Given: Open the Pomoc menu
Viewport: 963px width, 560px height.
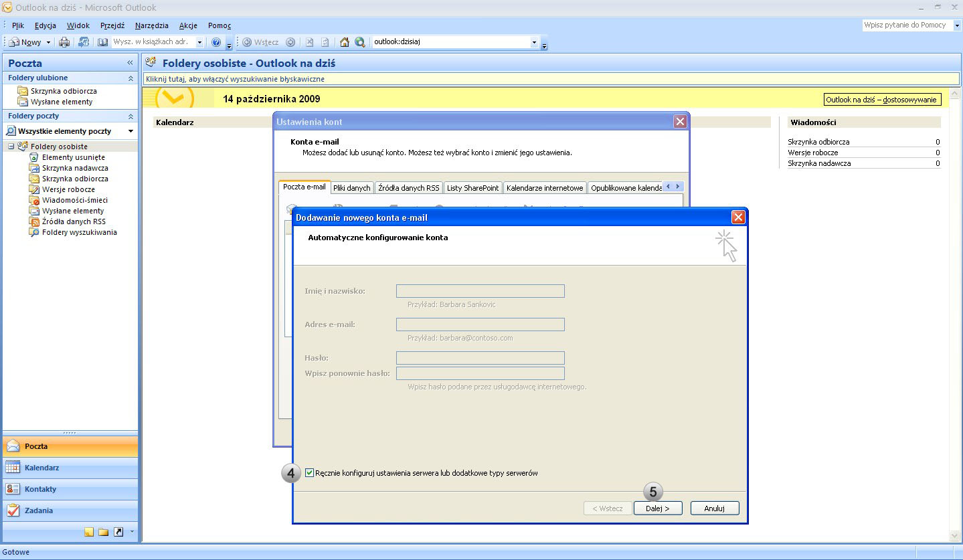Looking at the screenshot, I should click(220, 25).
